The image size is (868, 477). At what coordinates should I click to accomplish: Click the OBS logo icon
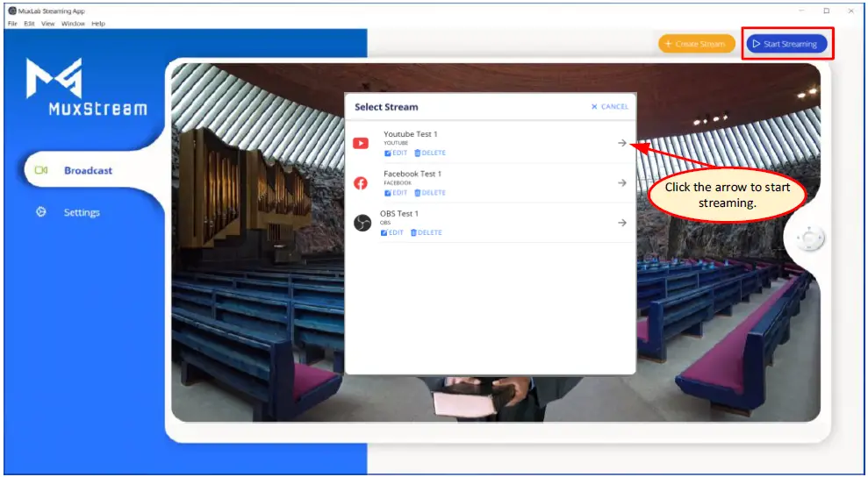(362, 223)
